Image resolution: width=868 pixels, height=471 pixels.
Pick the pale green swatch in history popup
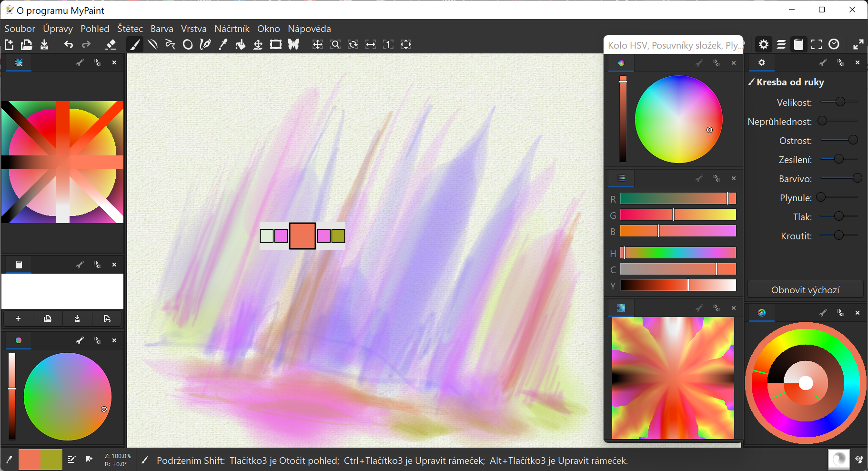(x=267, y=235)
